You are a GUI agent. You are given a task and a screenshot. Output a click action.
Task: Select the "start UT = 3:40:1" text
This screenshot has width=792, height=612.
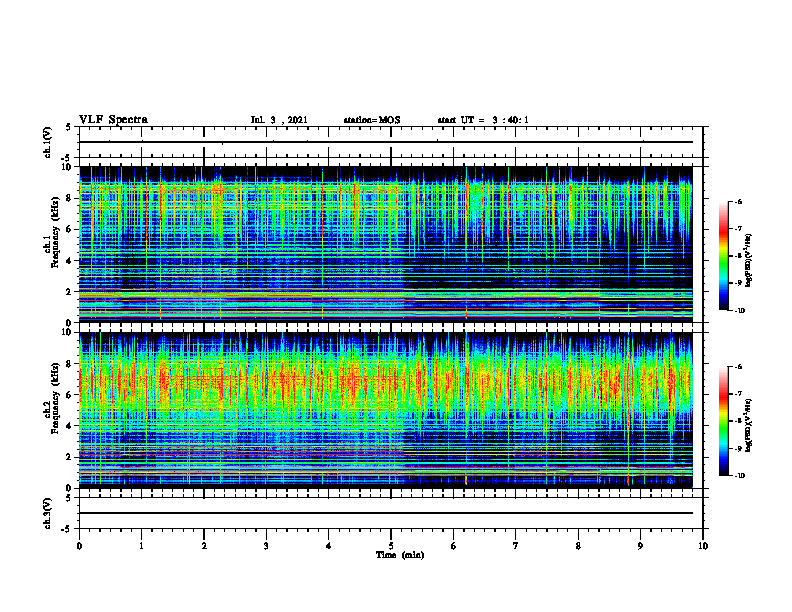point(483,120)
